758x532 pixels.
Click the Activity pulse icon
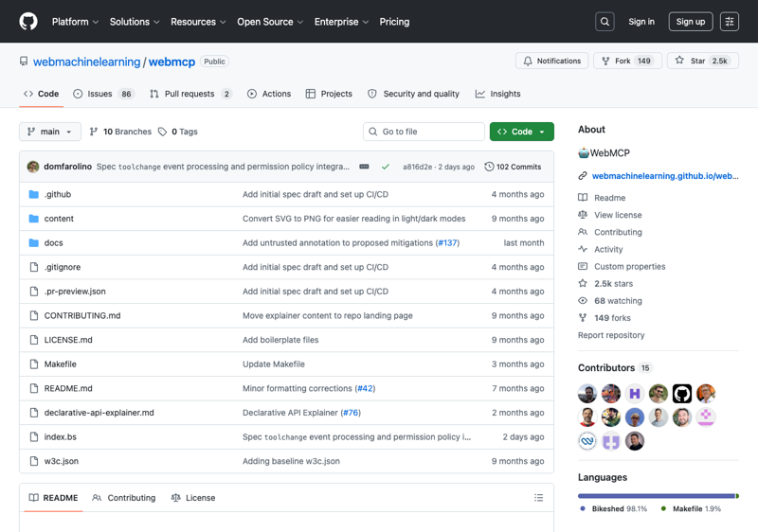pos(583,249)
